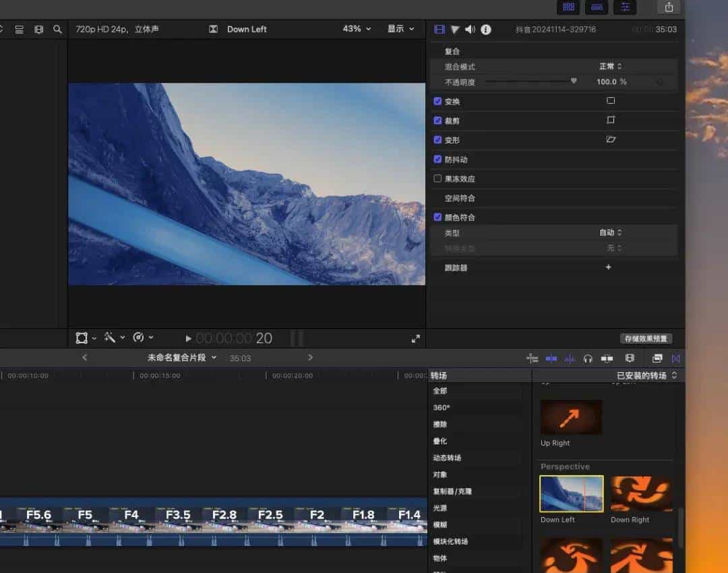This screenshot has width=728, height=573.
Task: Click the 存储效果预置 button
Action: point(646,338)
